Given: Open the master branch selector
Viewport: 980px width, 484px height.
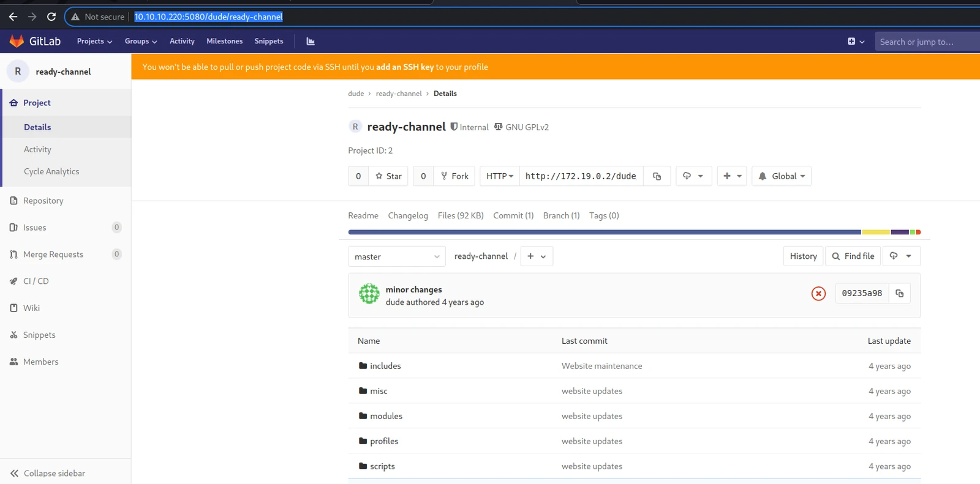Looking at the screenshot, I should coord(397,256).
